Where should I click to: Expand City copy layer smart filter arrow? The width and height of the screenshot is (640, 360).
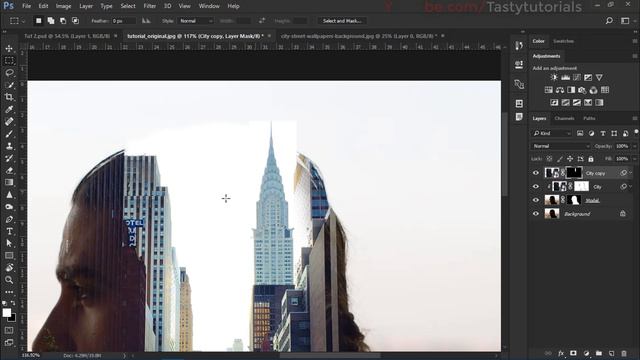pos(631,173)
